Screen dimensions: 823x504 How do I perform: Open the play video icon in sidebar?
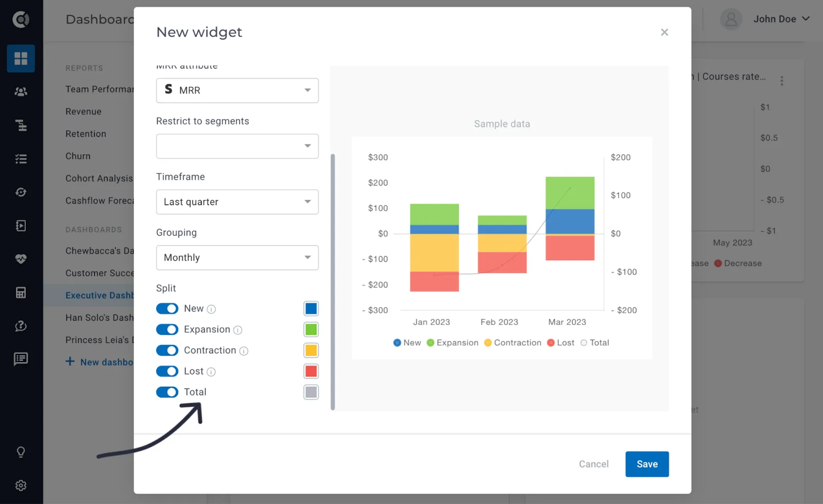tap(21, 225)
